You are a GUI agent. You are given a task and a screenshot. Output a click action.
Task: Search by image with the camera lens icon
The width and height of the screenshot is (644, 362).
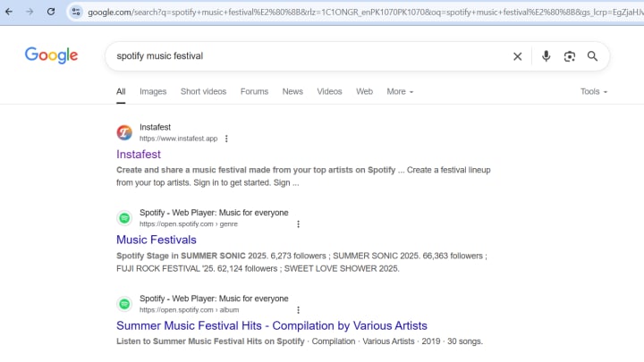[569, 56]
